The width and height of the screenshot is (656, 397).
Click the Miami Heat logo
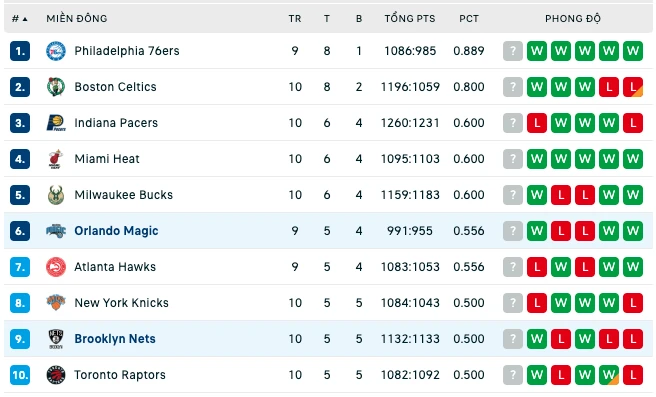pos(56,159)
